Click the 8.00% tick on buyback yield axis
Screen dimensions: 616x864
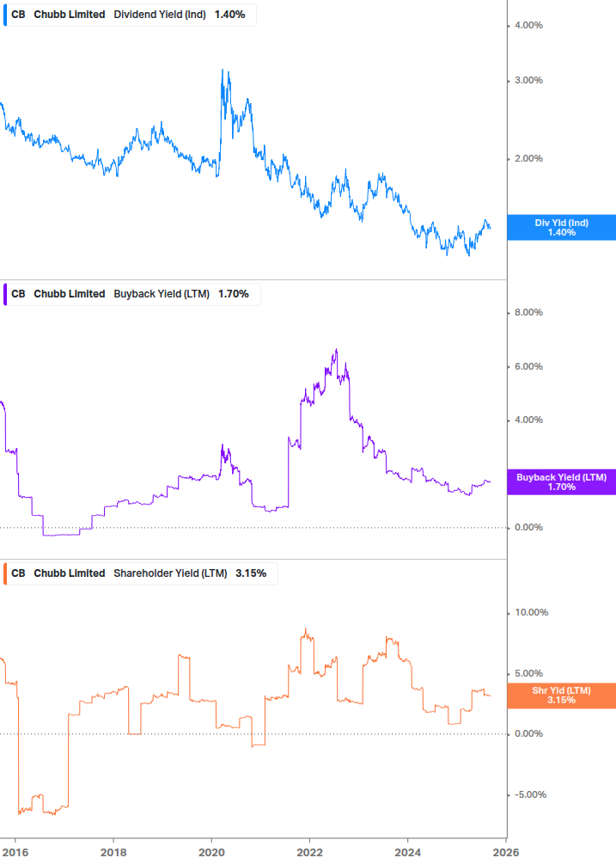pyautogui.click(x=528, y=312)
